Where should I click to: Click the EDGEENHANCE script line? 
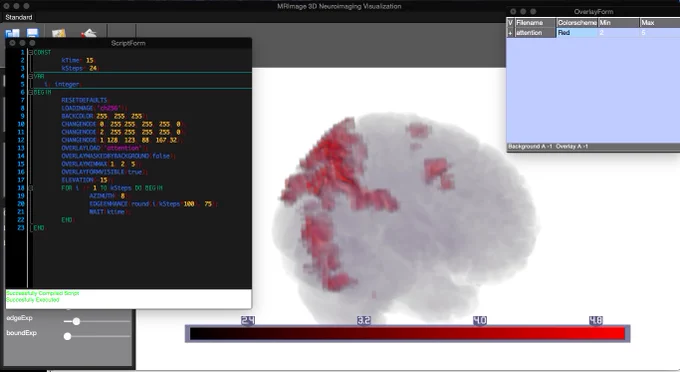pos(154,204)
